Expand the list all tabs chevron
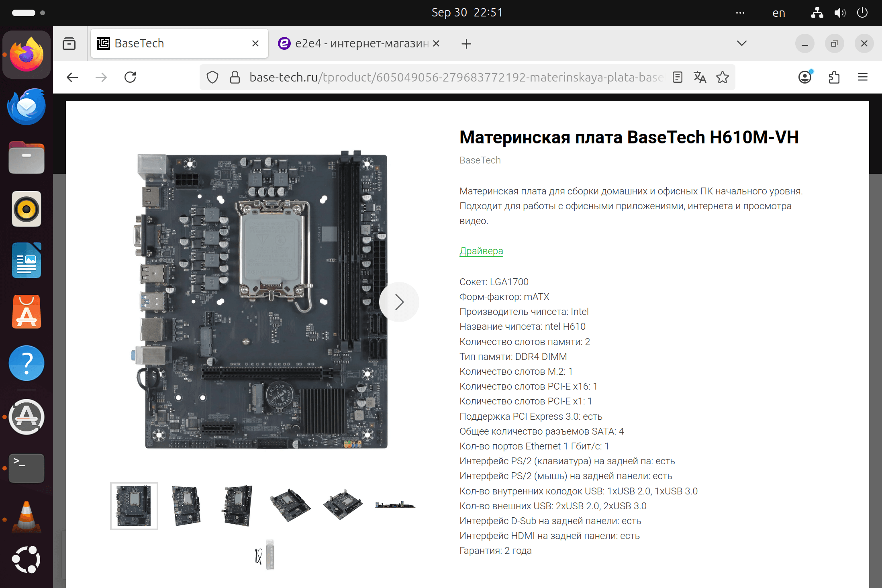 [x=741, y=43]
